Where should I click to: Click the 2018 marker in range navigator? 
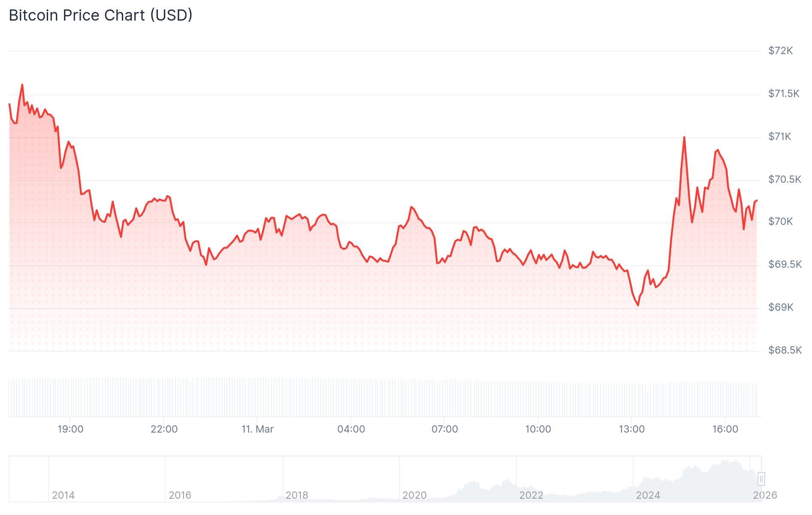pos(297,495)
